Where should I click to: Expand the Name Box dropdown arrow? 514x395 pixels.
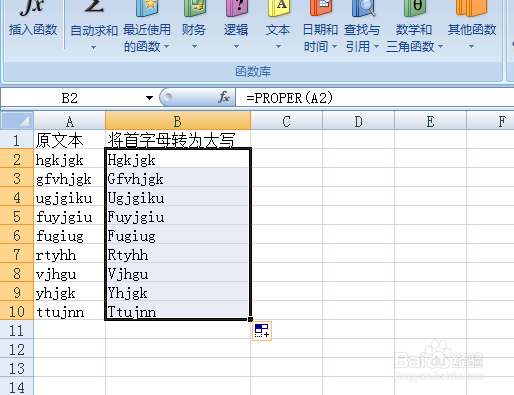(x=149, y=98)
